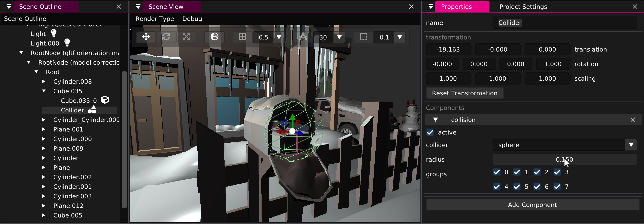Collapse the Cube.035 tree node

click(44, 91)
